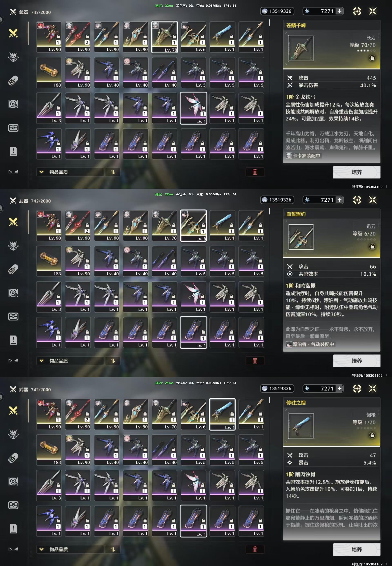The width and height of the screenshot is (392, 566).
Task: Click the red trash icon in middle screenshot
Action: tap(255, 361)
